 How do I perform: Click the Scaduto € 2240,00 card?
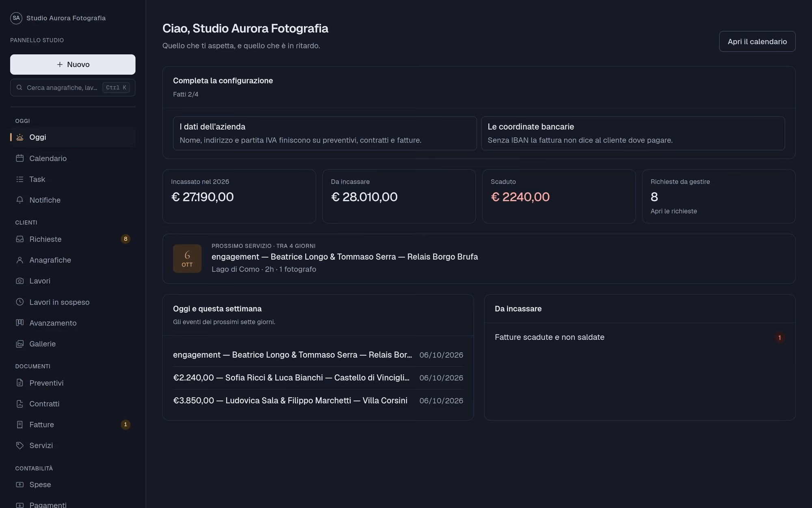click(x=559, y=196)
